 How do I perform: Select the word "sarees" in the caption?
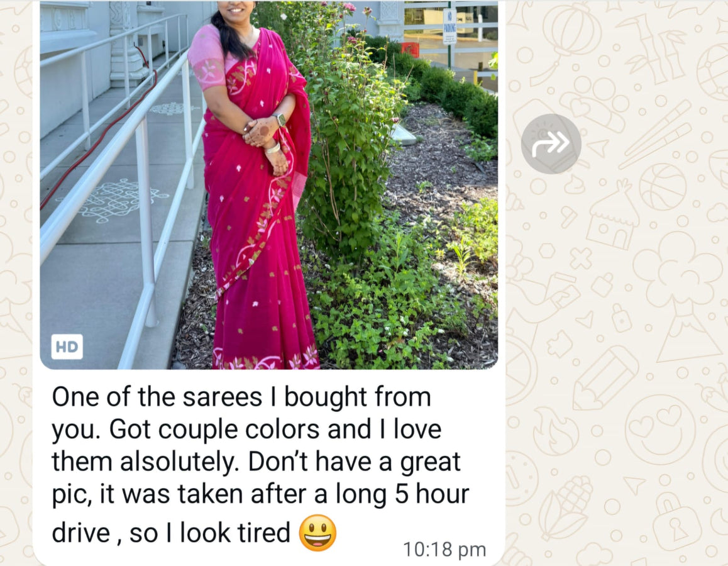pyautogui.click(x=223, y=397)
